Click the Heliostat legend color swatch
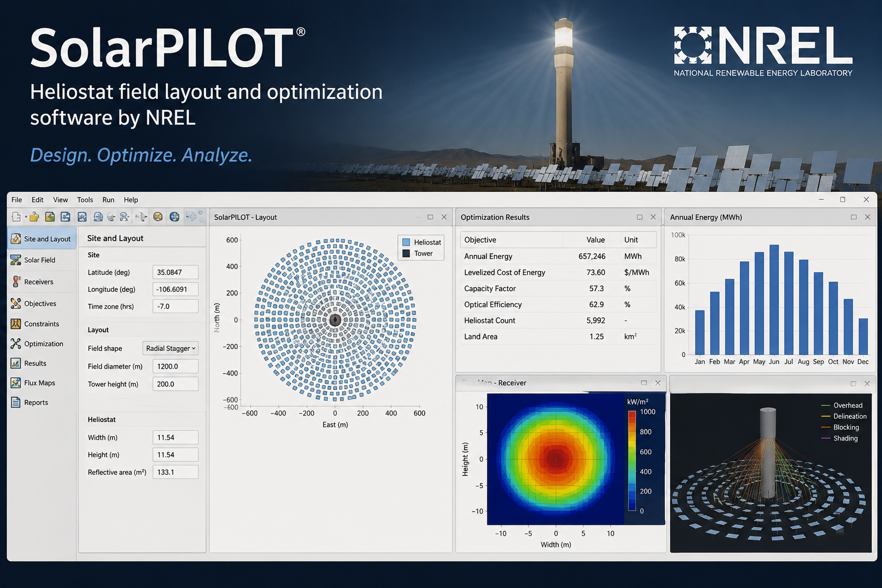Screen dimensions: 882x588 [406, 242]
